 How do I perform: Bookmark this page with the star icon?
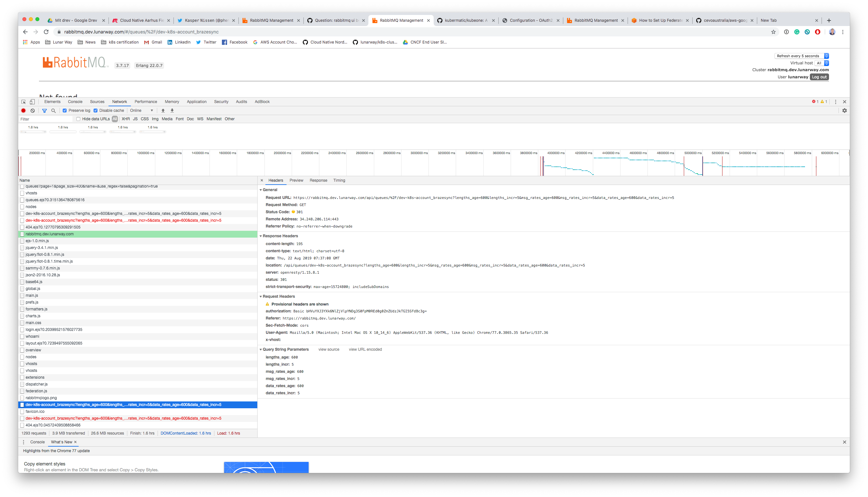coord(773,32)
